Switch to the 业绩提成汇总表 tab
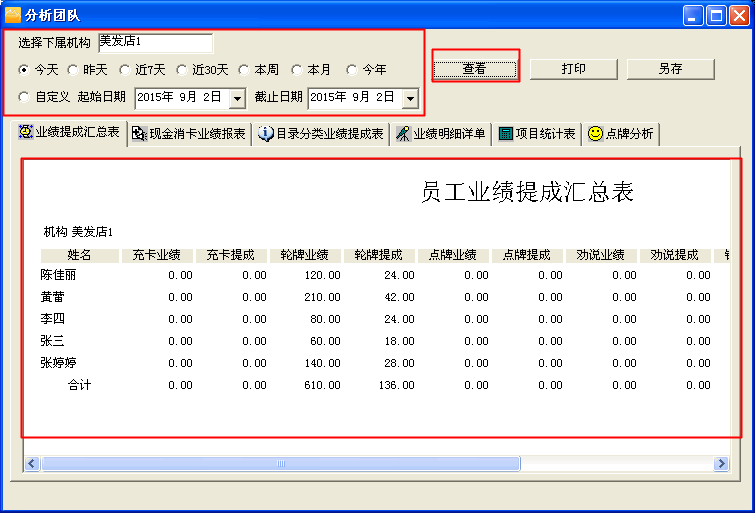The width and height of the screenshot is (755, 513). point(69,132)
